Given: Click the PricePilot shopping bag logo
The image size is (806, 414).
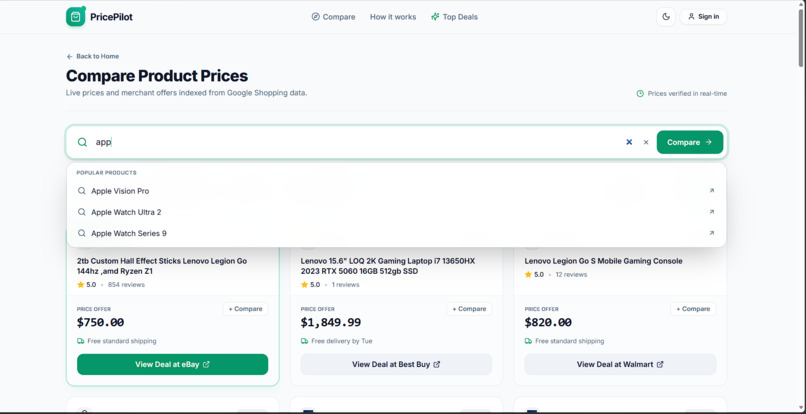Looking at the screenshot, I should [x=76, y=16].
